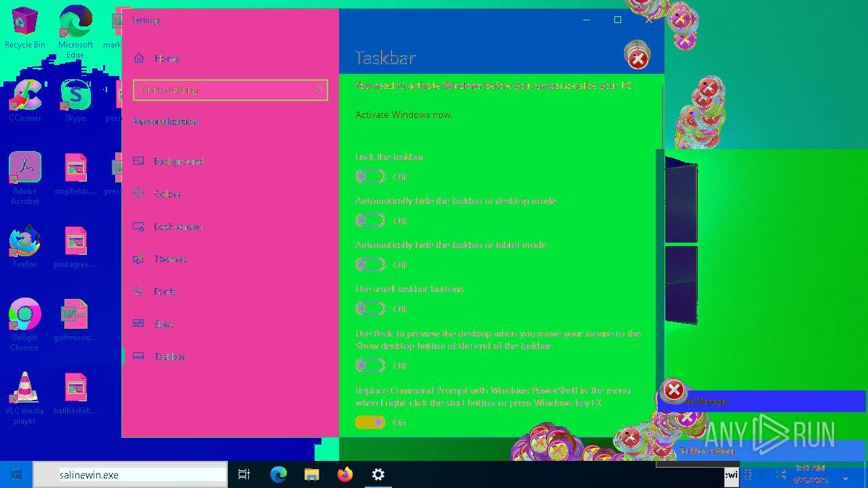Toggle Use small taskbar buttons

370,308
